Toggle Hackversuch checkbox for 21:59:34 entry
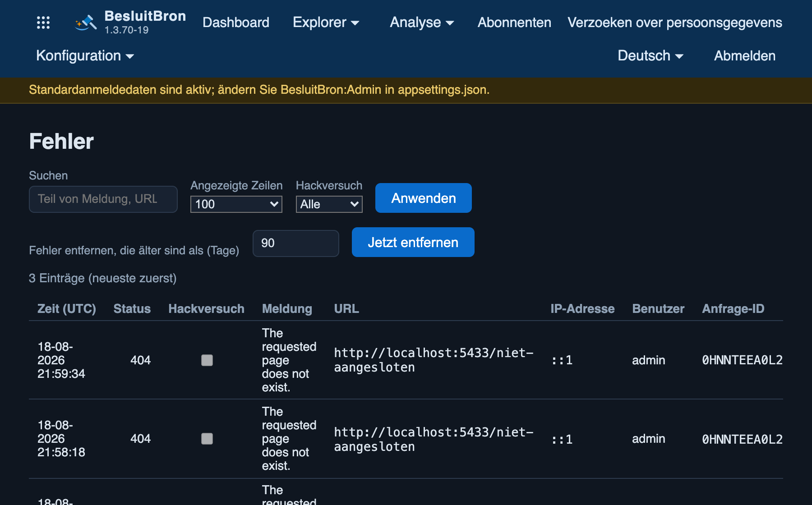 tap(207, 360)
